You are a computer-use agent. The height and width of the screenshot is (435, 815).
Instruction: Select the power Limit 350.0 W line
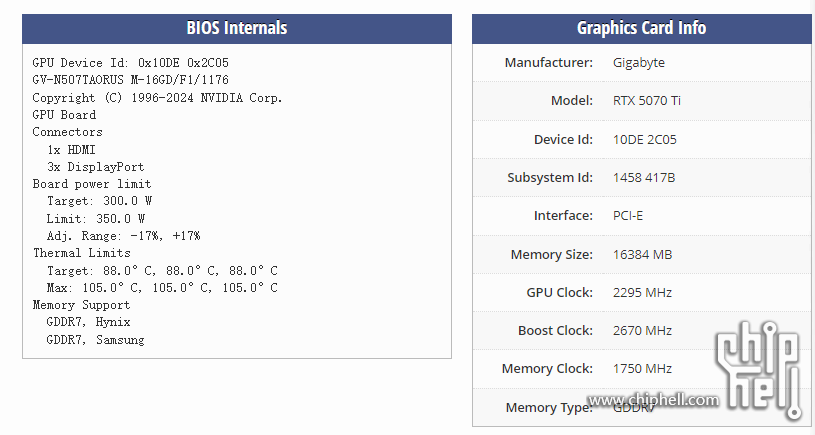tap(96, 219)
